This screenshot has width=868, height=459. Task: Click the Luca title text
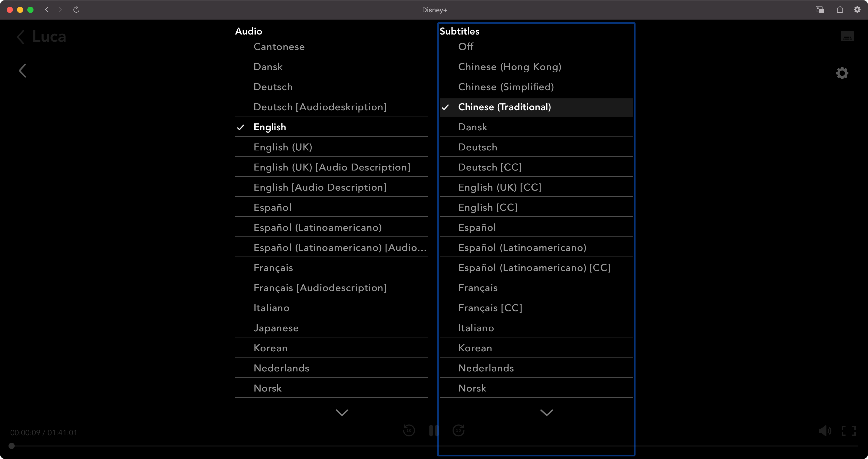point(49,36)
